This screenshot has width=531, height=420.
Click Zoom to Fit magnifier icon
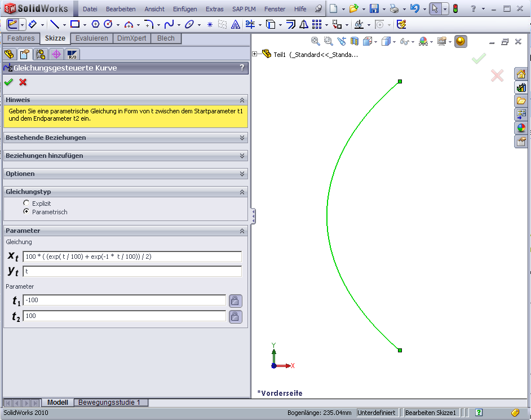(x=316, y=41)
